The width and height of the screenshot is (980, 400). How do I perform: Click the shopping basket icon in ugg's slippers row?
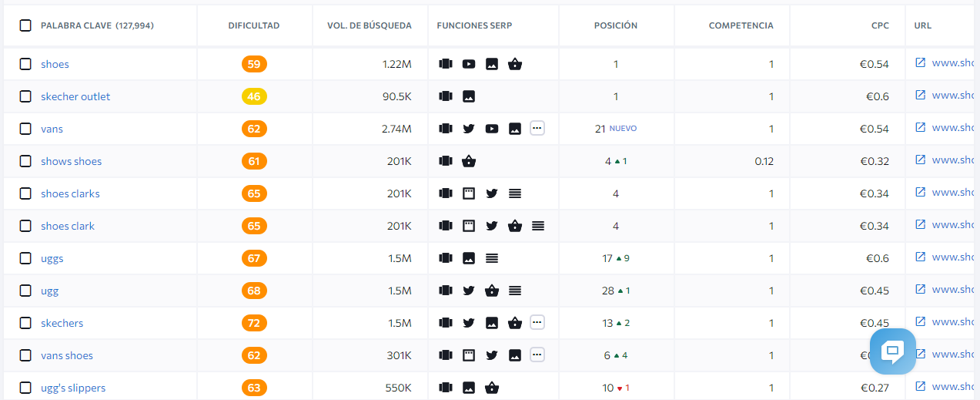click(x=492, y=388)
